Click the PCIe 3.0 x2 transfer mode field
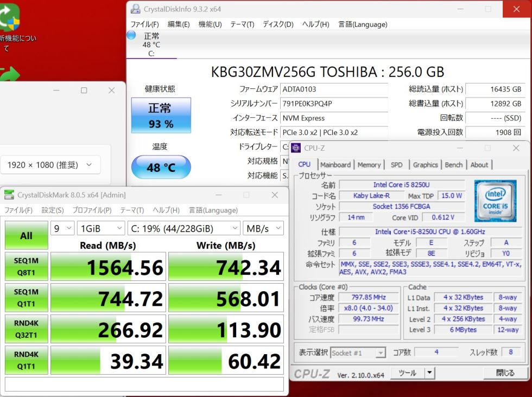The height and width of the screenshot is (397, 532). 334,132
